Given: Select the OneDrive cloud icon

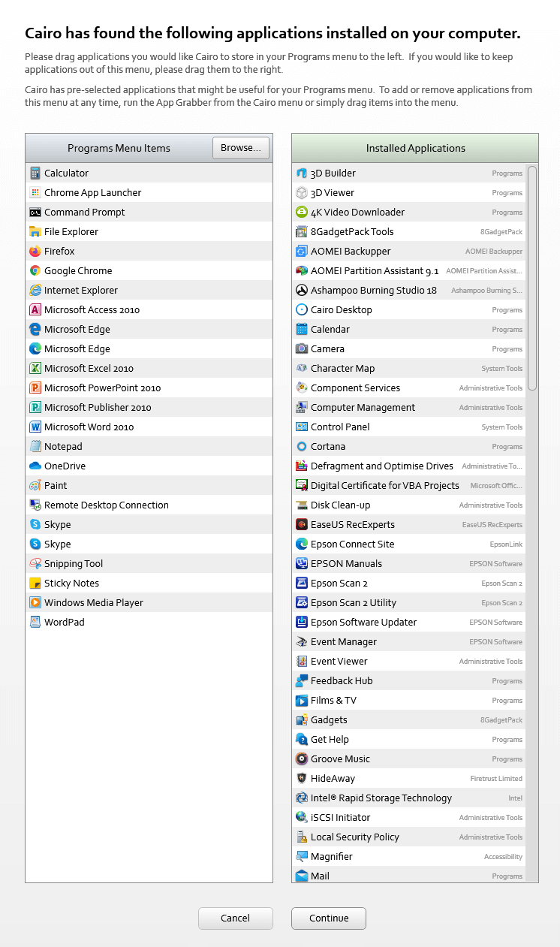Looking at the screenshot, I should coord(35,466).
